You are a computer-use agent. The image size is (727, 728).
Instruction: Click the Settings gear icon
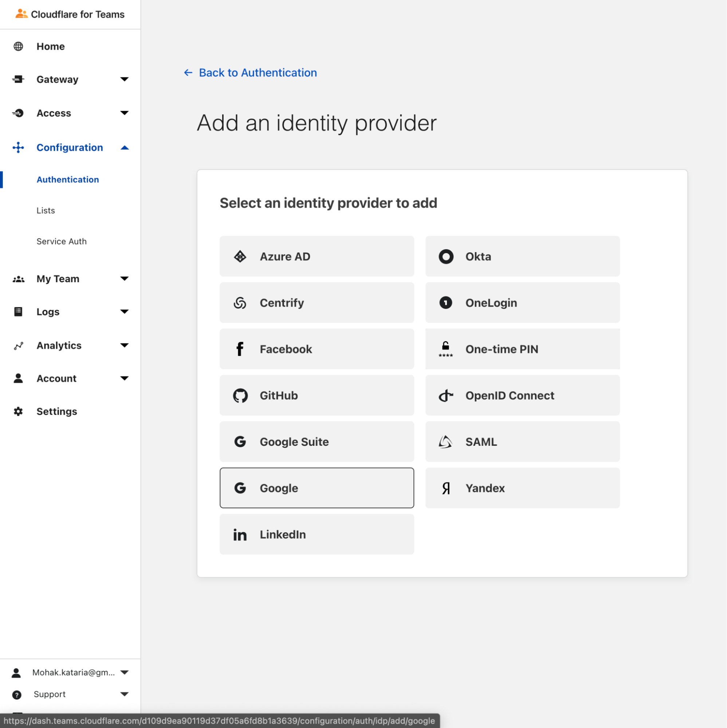click(18, 412)
